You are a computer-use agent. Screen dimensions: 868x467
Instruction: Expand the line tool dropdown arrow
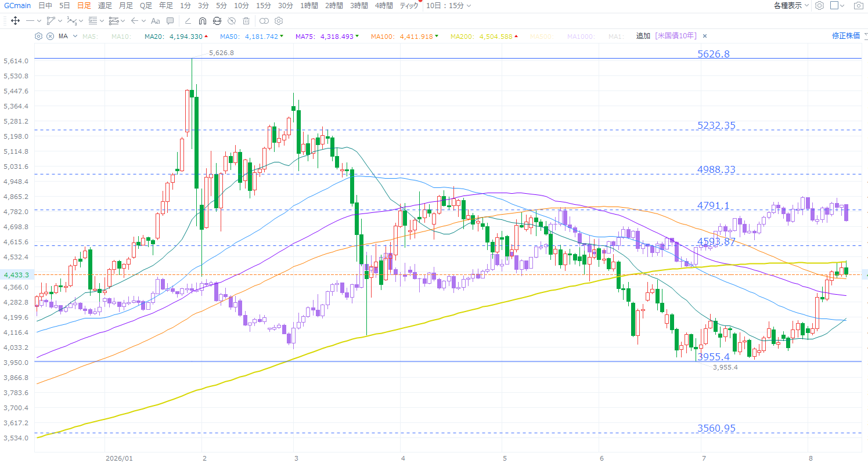(40, 21)
